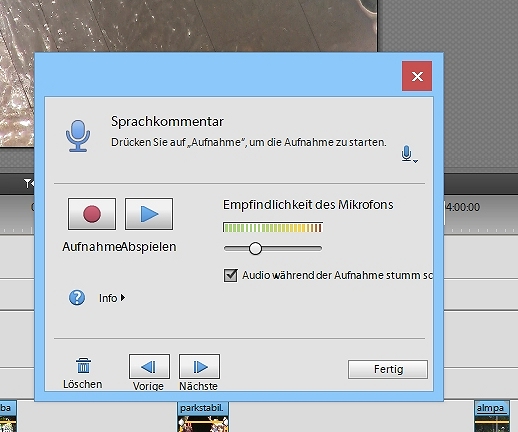Viewport: 518px width, 432px height.
Task: Click the timeline ruler at the 4:00:00 mark
Action: [463, 207]
